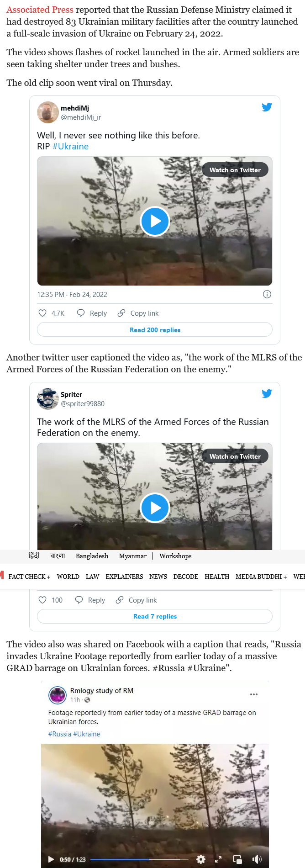Viewport: 305px width, 868px height.
Task: Expand the MEDIA BUDDHI + menu
Action: (x=261, y=577)
